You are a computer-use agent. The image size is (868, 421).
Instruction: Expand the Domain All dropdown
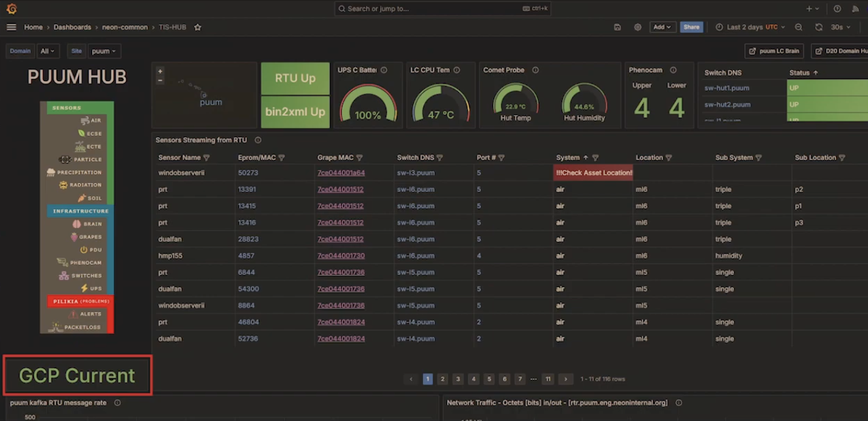48,51
